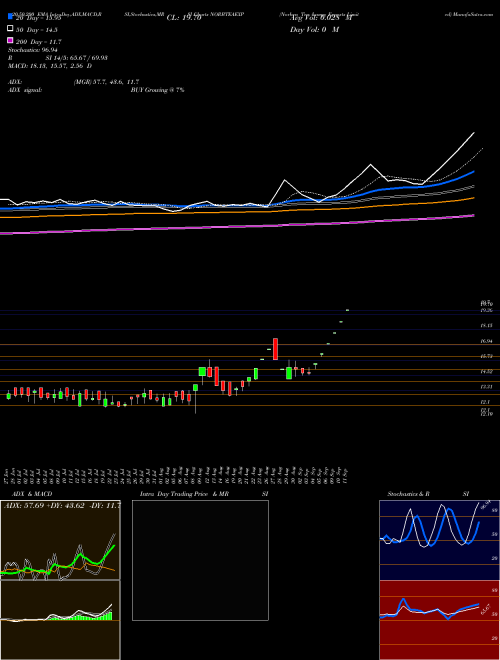Click the 'Avg Vol: 0.028 M' label
Screen dimensions: 500x660
pos(321,18)
